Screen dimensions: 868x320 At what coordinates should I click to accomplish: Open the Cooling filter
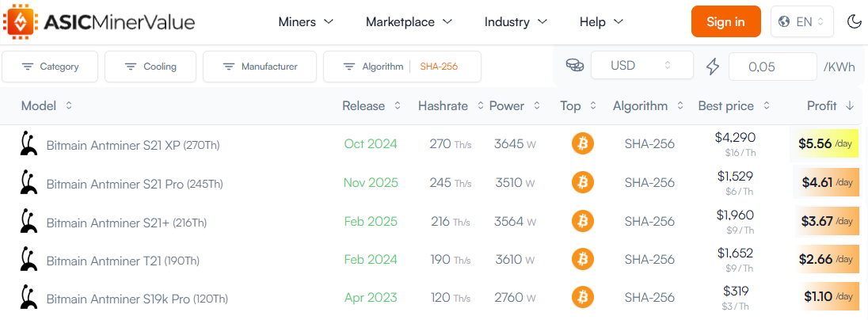(150, 67)
